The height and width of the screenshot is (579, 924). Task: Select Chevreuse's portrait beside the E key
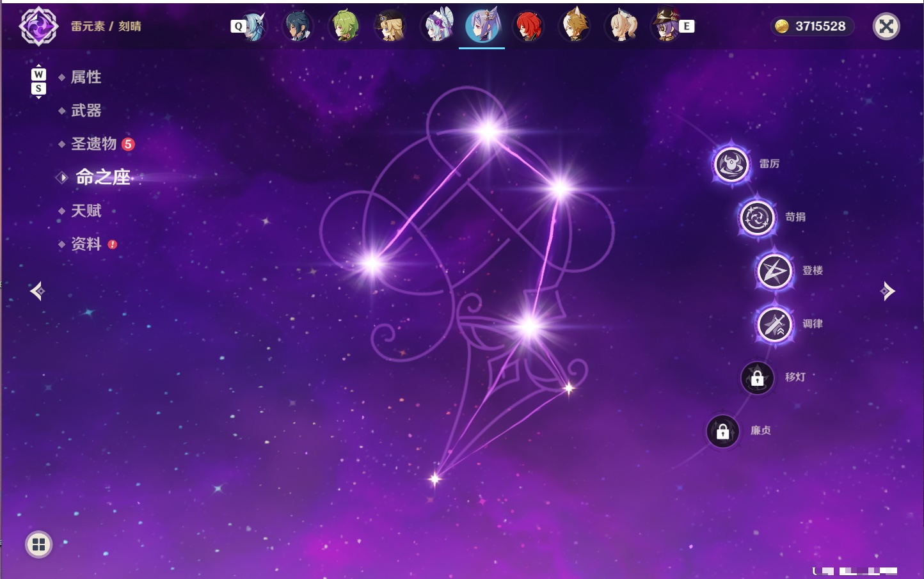(665, 26)
